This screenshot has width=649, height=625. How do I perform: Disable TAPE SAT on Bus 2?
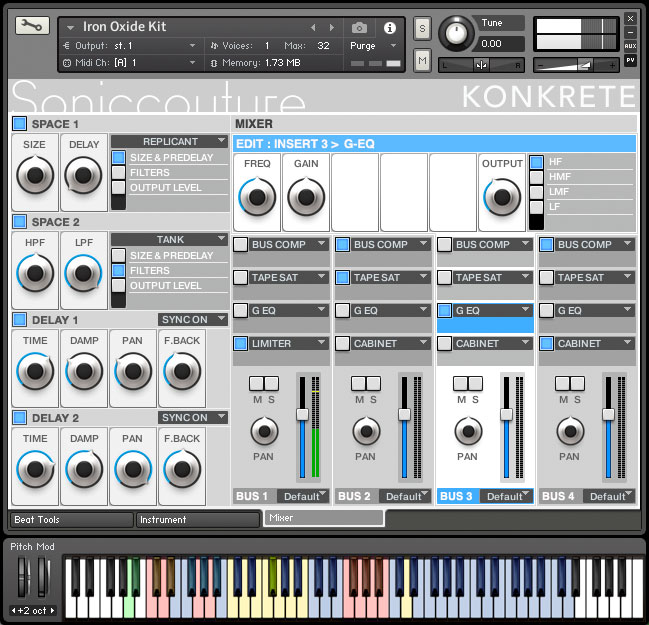click(x=342, y=277)
